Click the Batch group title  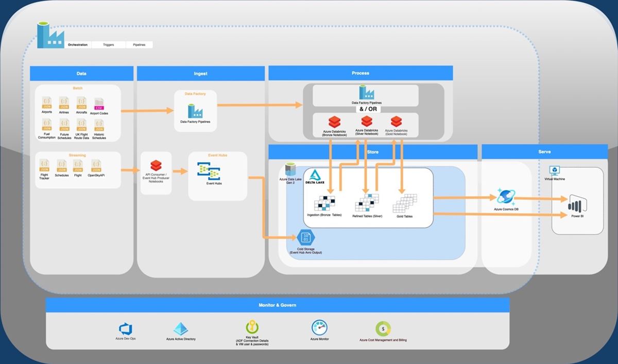78,88
